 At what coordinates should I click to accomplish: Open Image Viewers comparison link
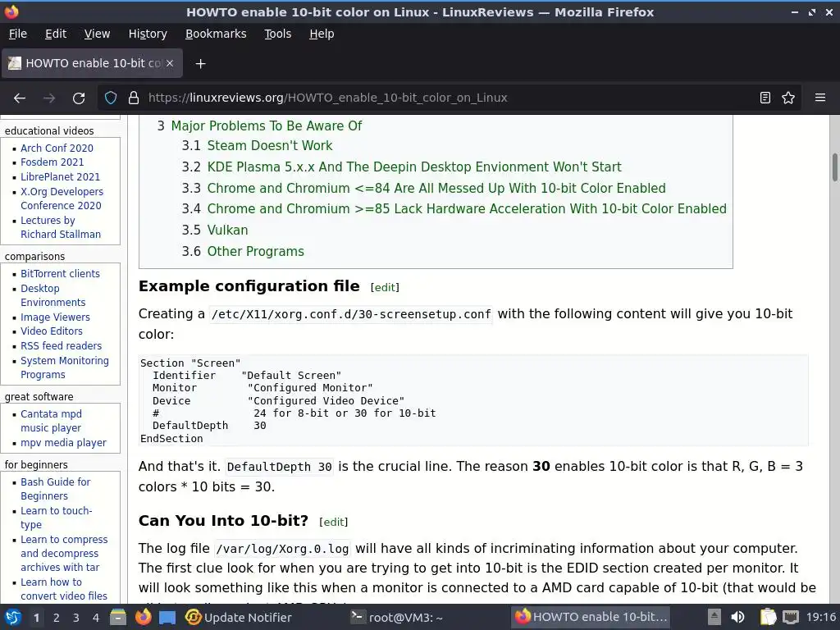[55, 317]
